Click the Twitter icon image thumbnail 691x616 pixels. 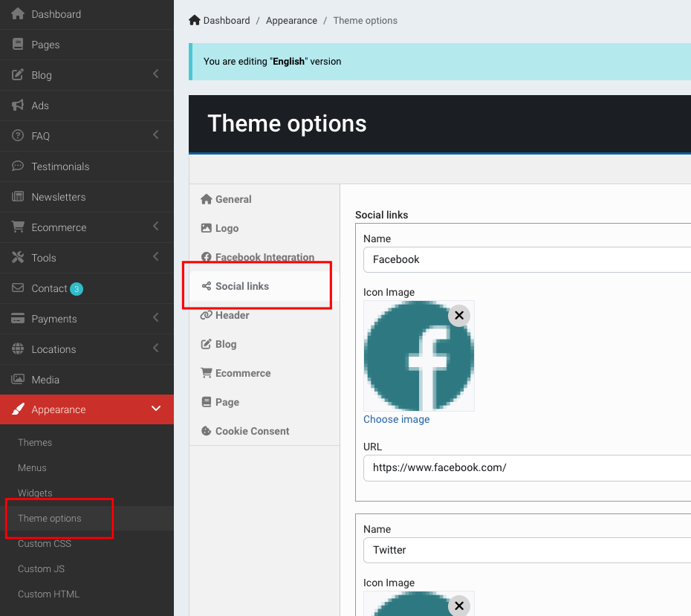click(418, 603)
